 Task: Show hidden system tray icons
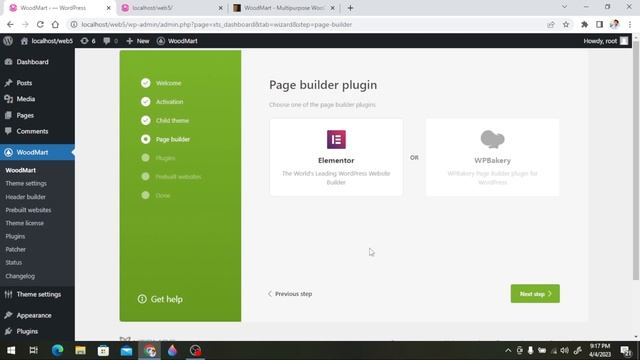tap(508, 351)
